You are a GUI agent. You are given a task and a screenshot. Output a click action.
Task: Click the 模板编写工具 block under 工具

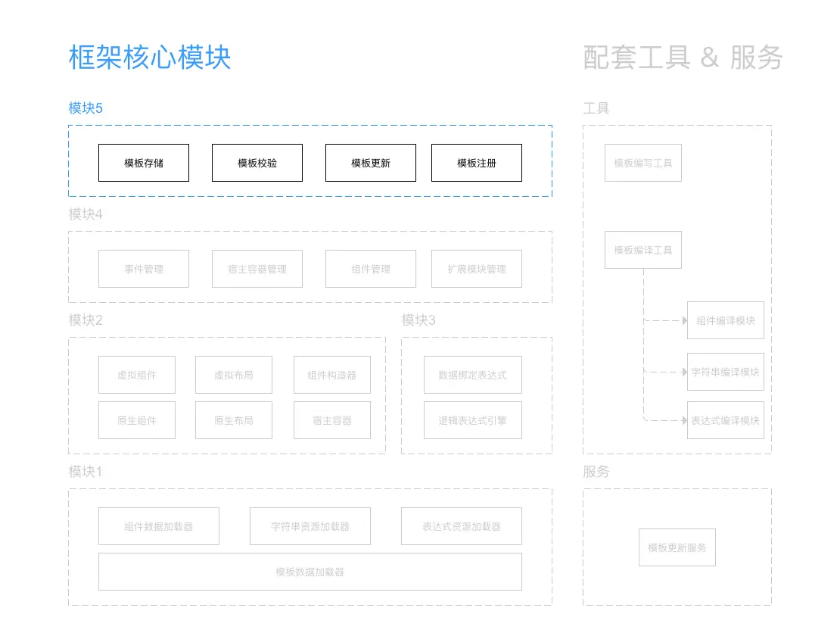coord(642,162)
